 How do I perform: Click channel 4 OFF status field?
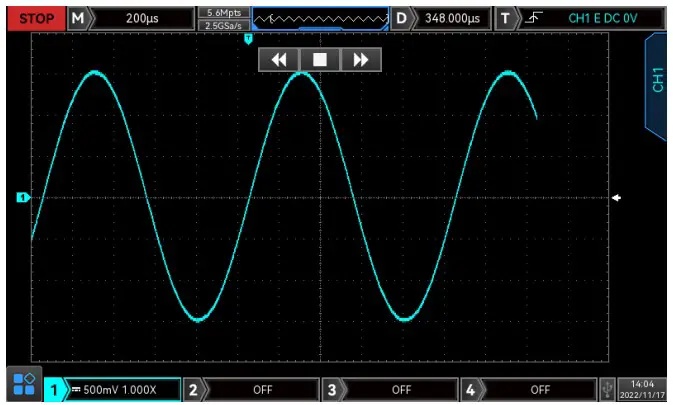540,390
